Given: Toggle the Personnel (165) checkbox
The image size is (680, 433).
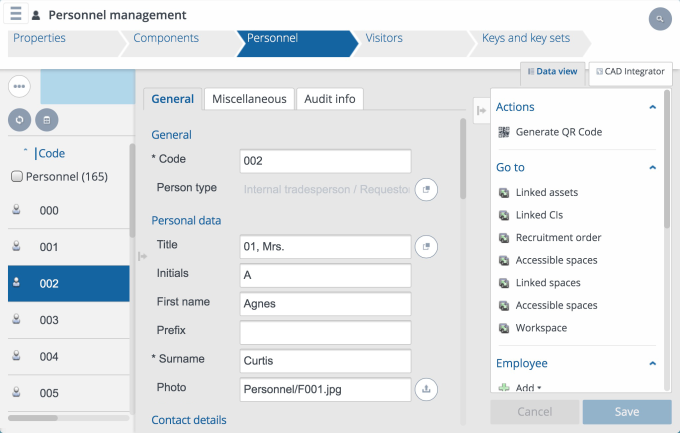Looking at the screenshot, I should pos(16,177).
